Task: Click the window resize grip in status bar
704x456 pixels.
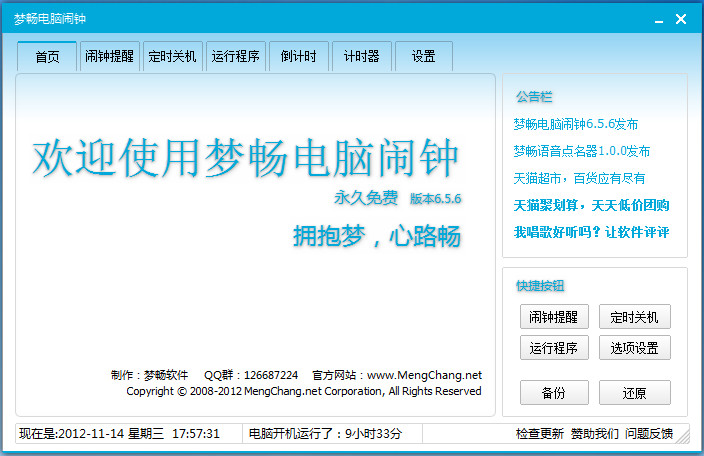Action: (x=682, y=436)
